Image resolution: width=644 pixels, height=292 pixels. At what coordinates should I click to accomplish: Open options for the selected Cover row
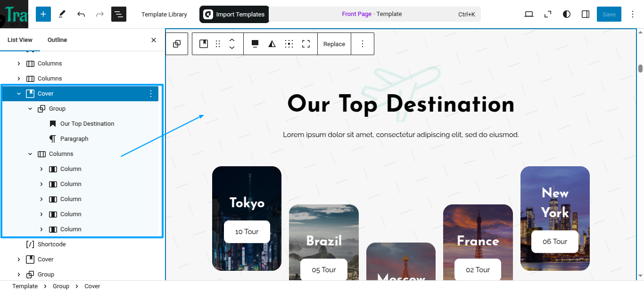(x=151, y=94)
